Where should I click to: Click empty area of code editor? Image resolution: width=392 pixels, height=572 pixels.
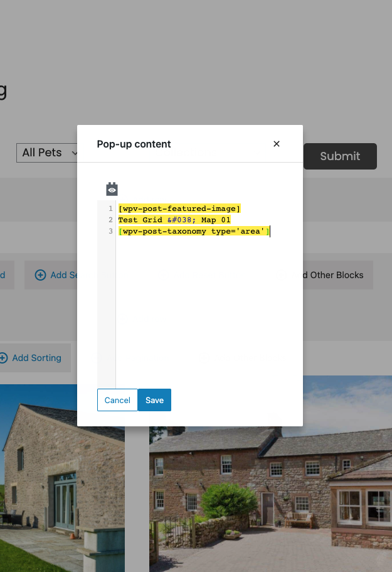pyautogui.click(x=199, y=310)
